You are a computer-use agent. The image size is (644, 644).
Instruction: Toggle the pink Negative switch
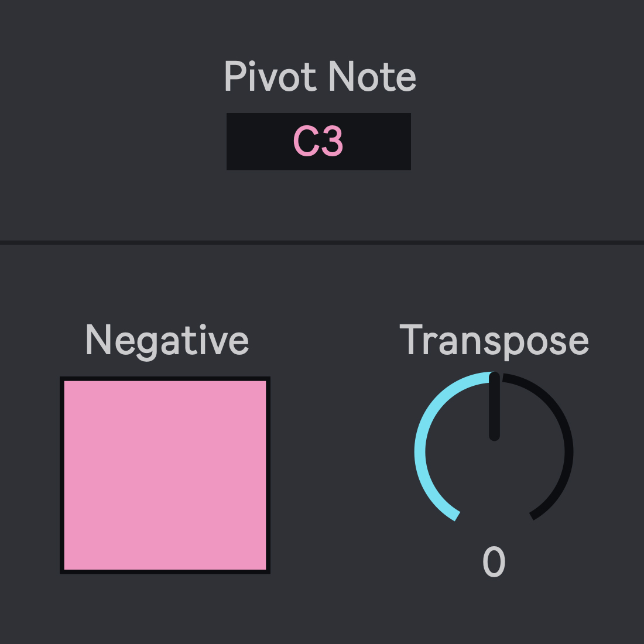click(x=165, y=475)
